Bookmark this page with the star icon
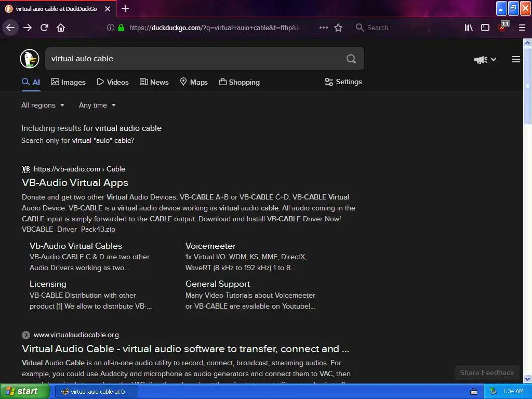 (x=338, y=28)
